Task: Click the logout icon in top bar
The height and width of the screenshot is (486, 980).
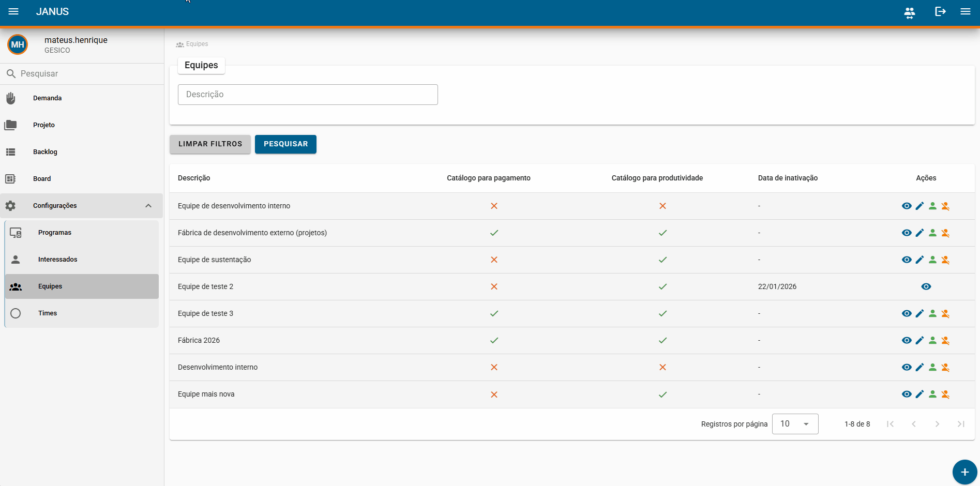Action: click(940, 11)
